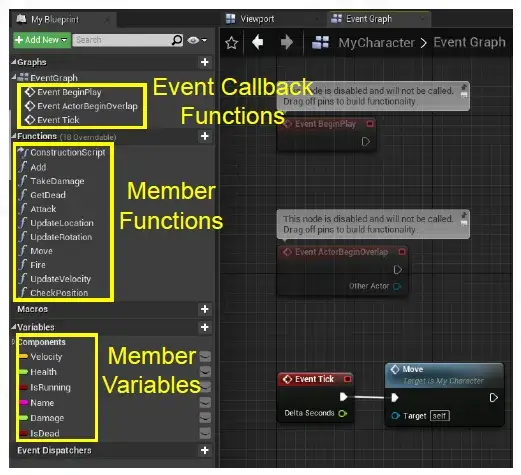Add a new Event Dispatcher with plus icon
This screenshot has width=521, height=475.
coord(205,450)
